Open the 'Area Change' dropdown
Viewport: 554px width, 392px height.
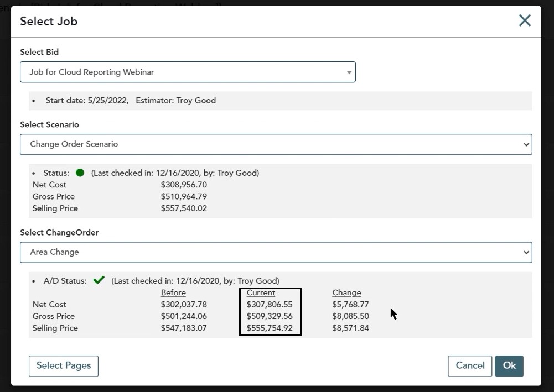[x=271, y=252]
